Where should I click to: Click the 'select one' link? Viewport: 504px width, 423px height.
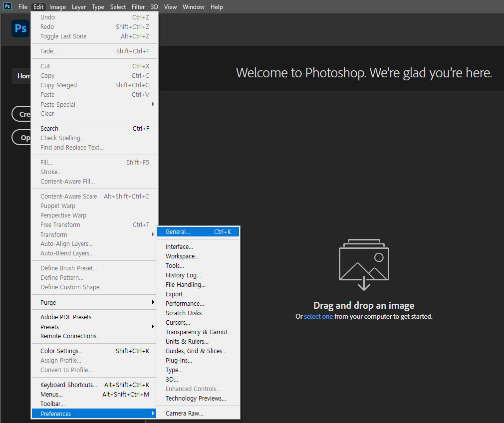pos(318,317)
